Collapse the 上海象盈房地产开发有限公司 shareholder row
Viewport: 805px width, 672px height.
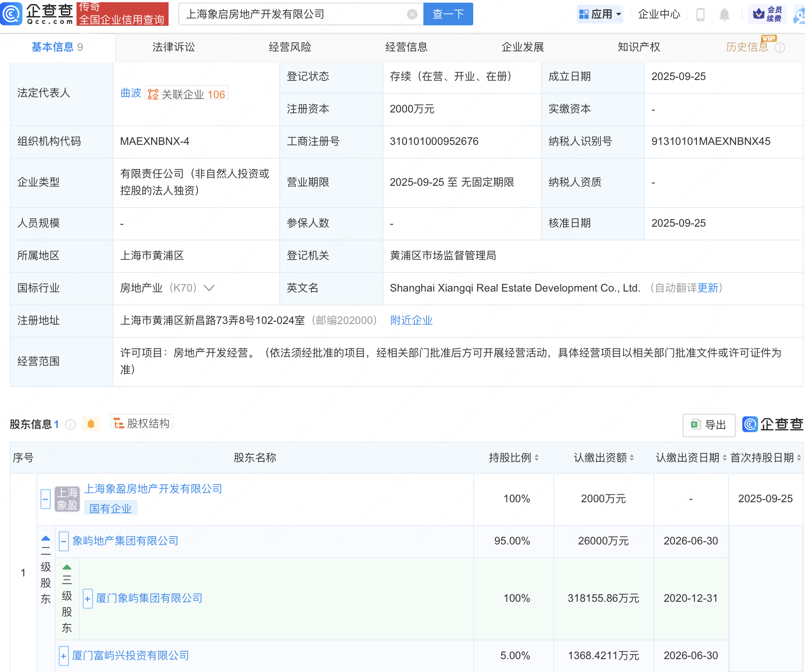tap(45, 499)
